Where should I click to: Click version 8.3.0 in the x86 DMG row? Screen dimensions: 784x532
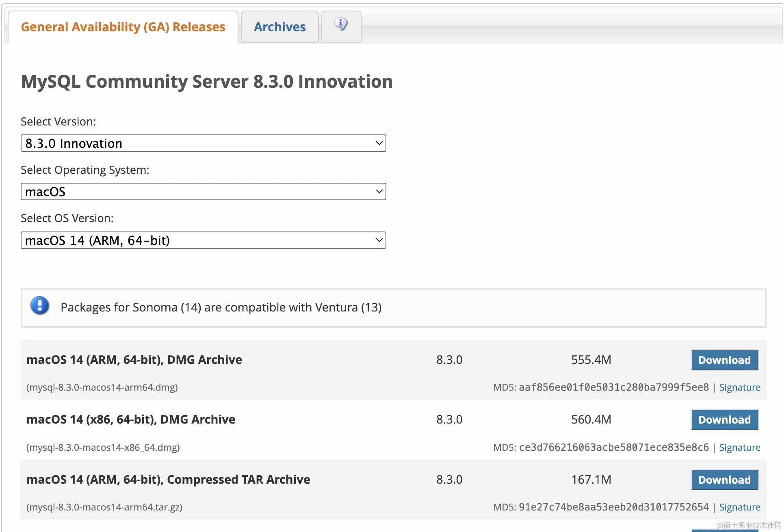449,420
